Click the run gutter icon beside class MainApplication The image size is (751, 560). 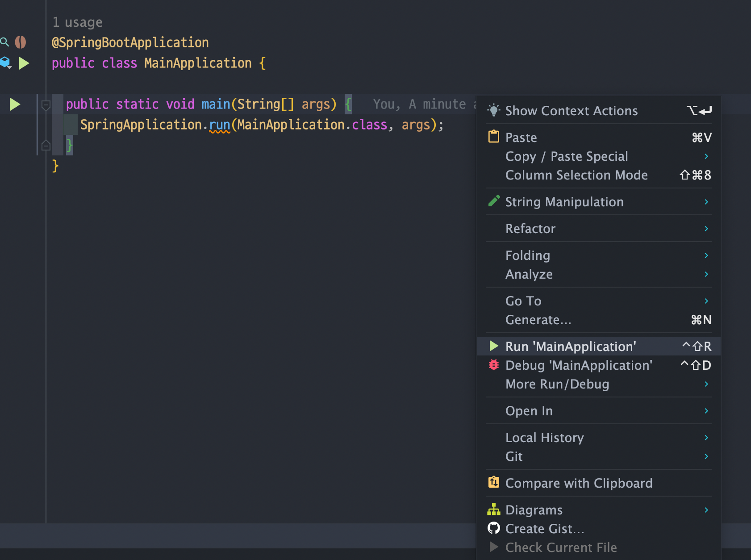tap(24, 63)
